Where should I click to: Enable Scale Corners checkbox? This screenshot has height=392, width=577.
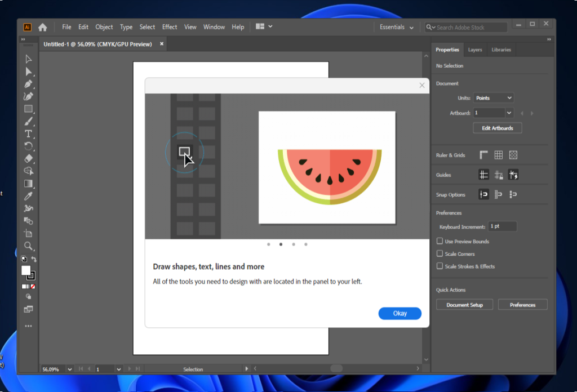click(x=440, y=254)
